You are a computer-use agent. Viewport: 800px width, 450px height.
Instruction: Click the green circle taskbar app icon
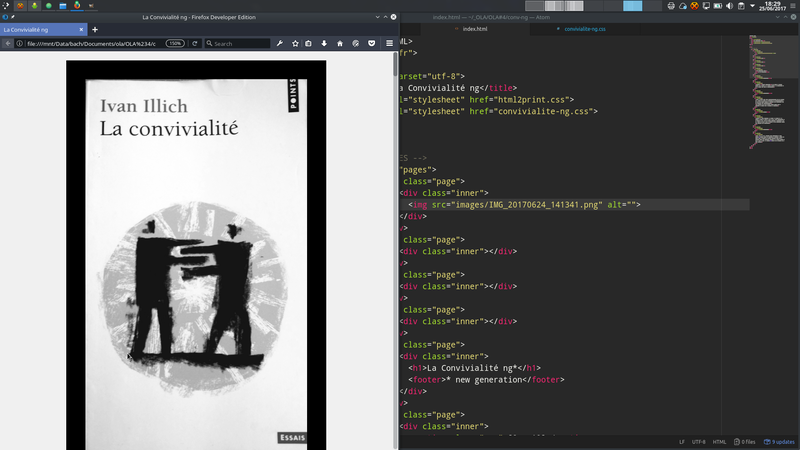[x=49, y=6]
